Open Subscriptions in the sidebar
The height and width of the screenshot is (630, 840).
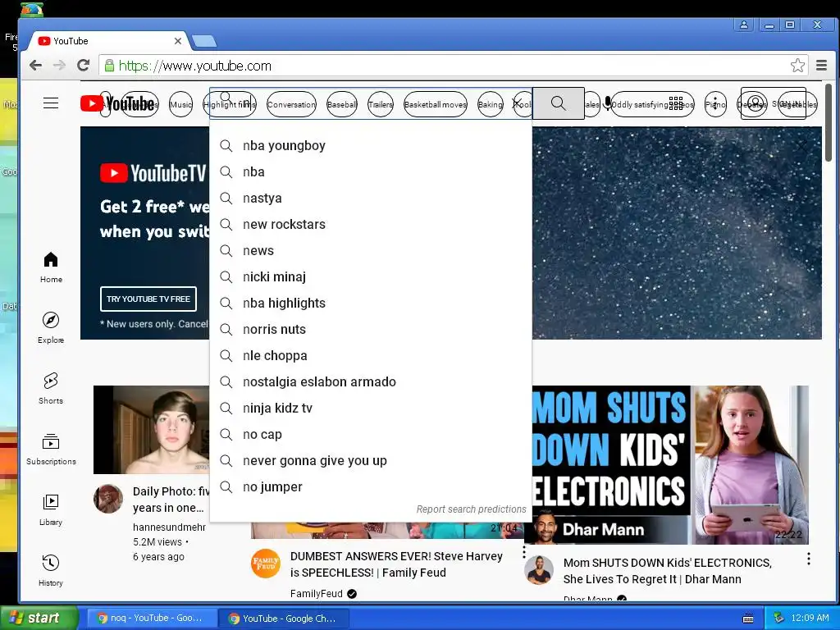coord(51,449)
